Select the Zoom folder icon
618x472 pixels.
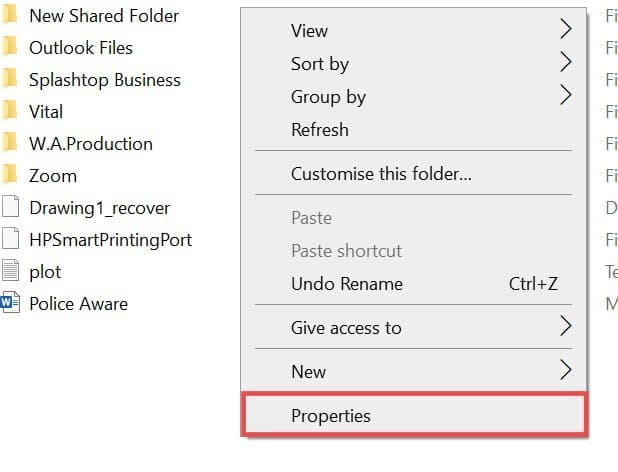(11, 175)
